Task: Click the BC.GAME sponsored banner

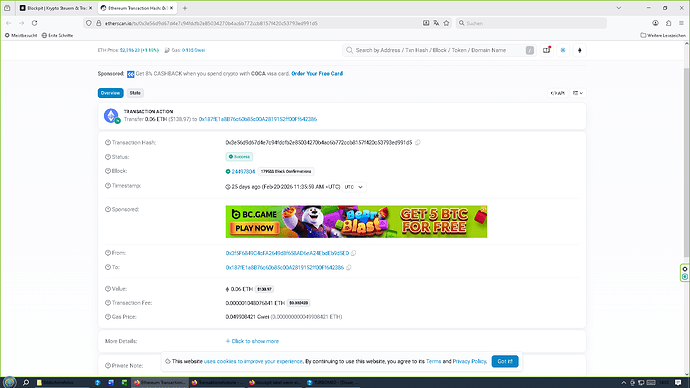Action: (356, 222)
